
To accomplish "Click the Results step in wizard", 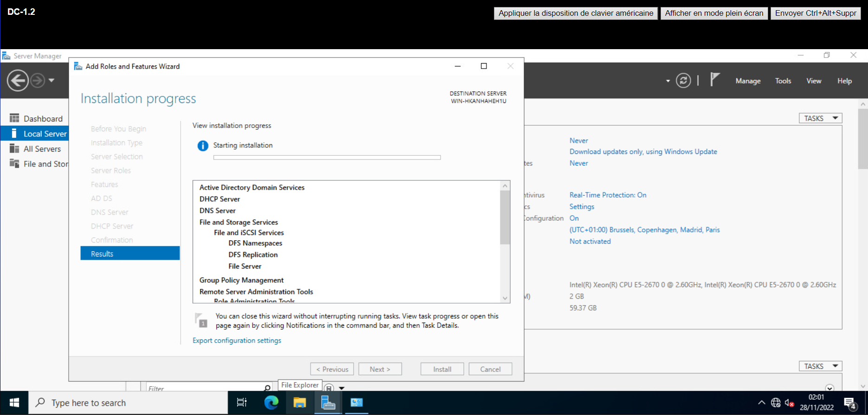I will coord(130,254).
